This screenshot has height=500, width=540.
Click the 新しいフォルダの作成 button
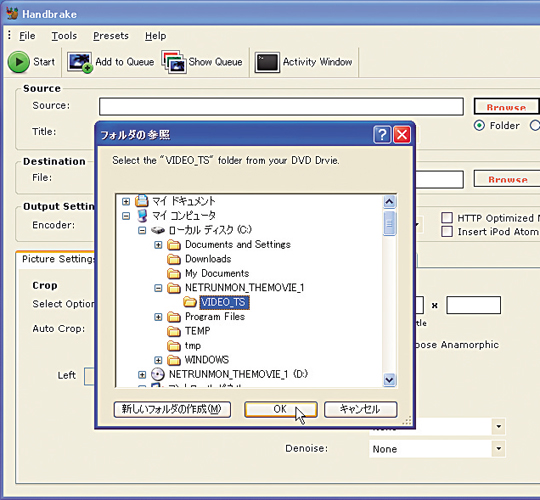click(x=172, y=409)
